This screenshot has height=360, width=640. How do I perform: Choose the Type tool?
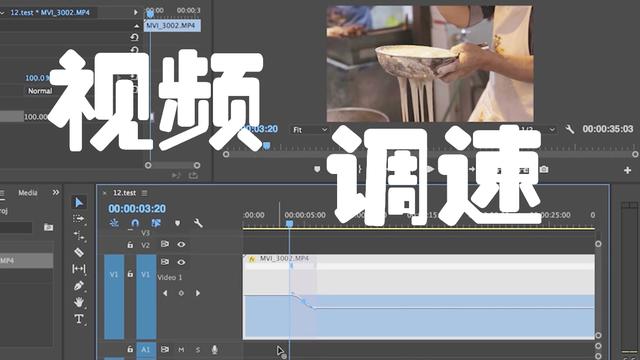tap(79, 319)
